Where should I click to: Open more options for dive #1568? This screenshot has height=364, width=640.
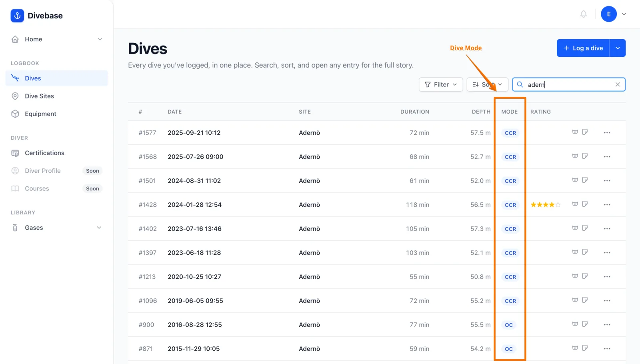[x=607, y=157]
